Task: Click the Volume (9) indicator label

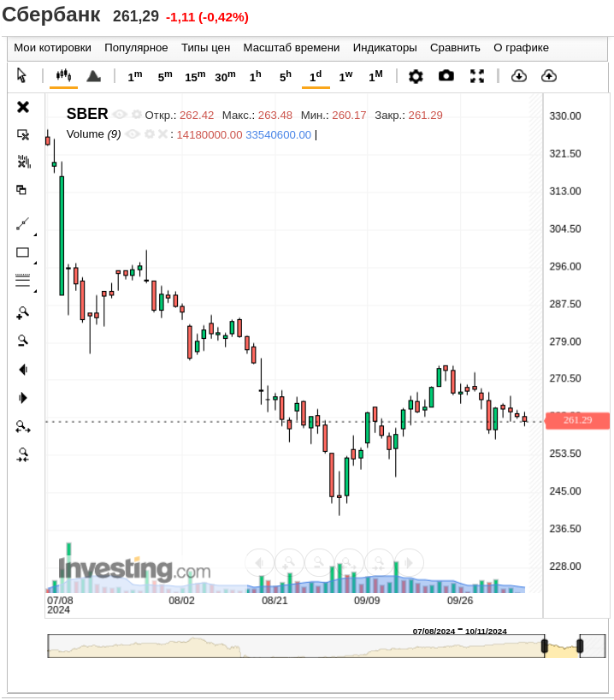Action: tap(94, 134)
